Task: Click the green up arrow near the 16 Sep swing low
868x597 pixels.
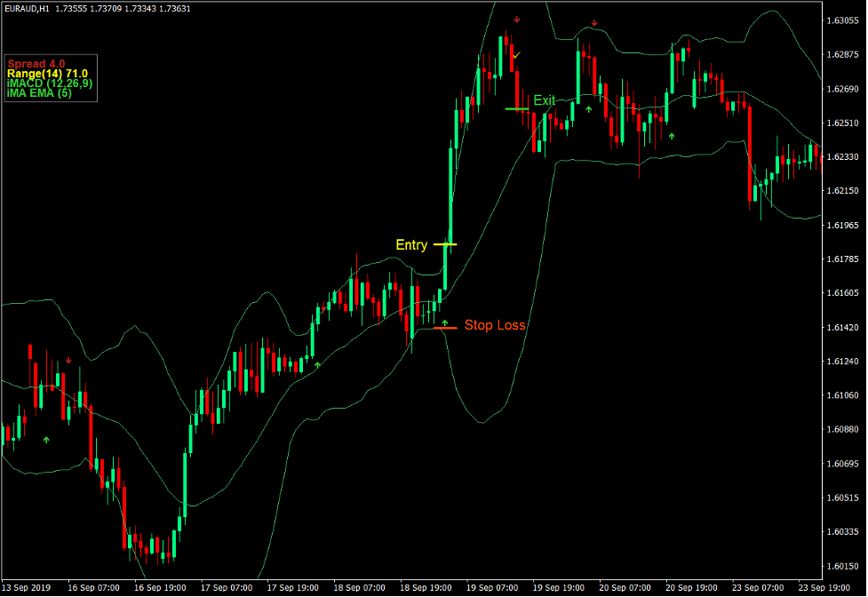Action: pos(46,440)
